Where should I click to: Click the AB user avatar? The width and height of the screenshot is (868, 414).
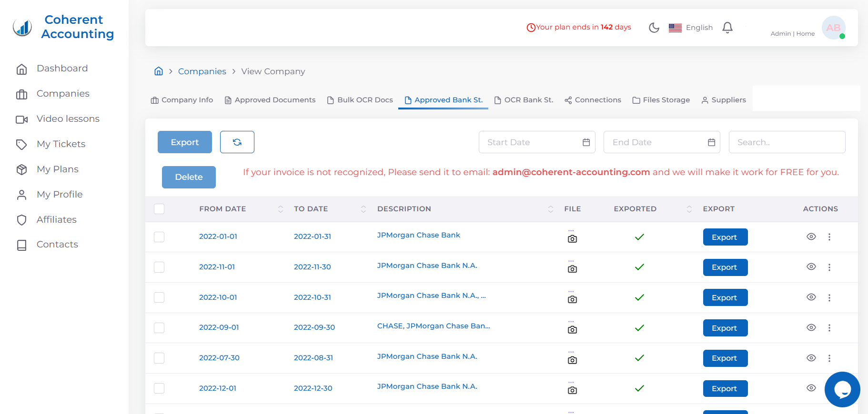(x=833, y=28)
